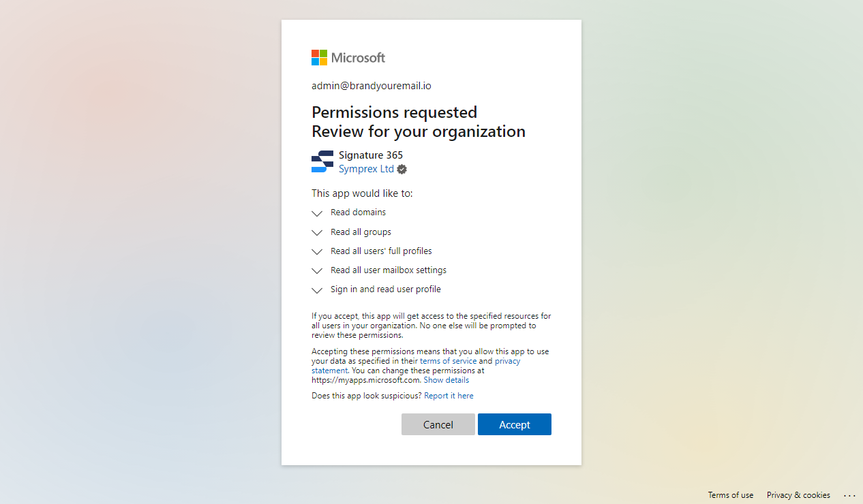The image size is (863, 504).
Task: Click the Signature 365 app icon
Action: (322, 161)
